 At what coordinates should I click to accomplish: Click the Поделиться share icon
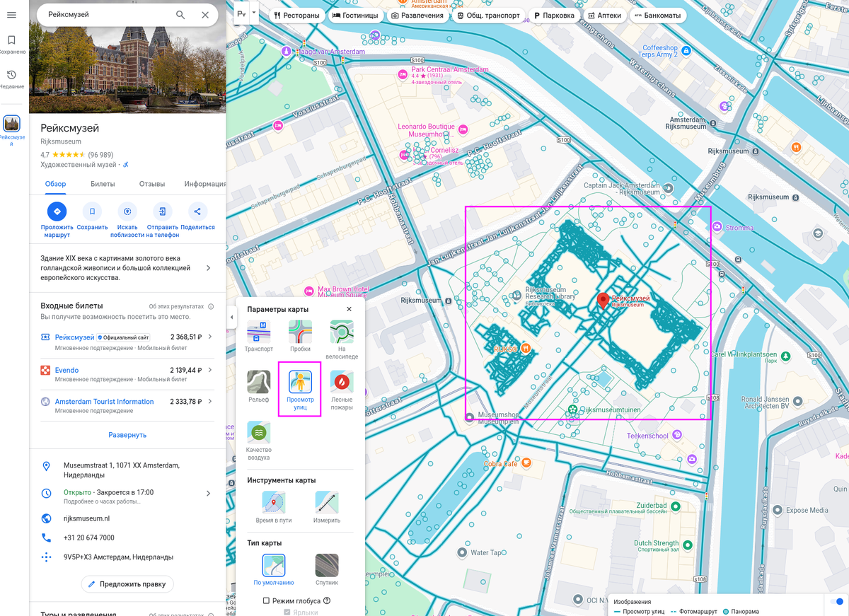(197, 211)
